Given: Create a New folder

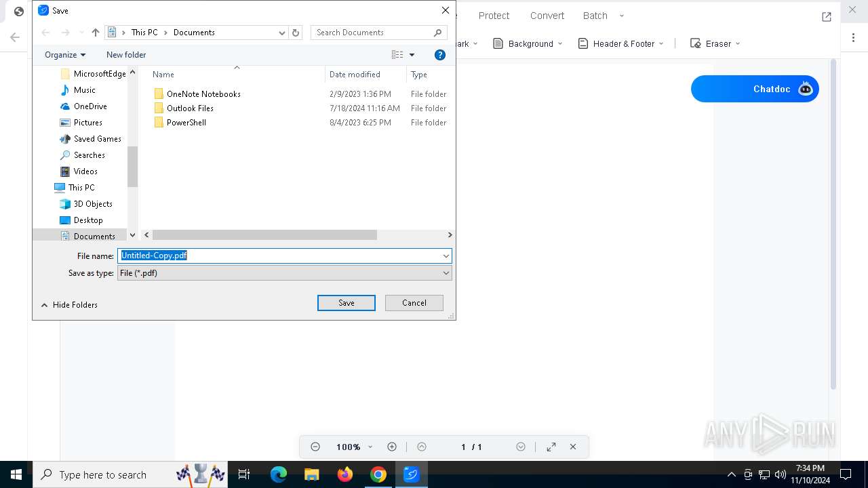Looking at the screenshot, I should (126, 55).
